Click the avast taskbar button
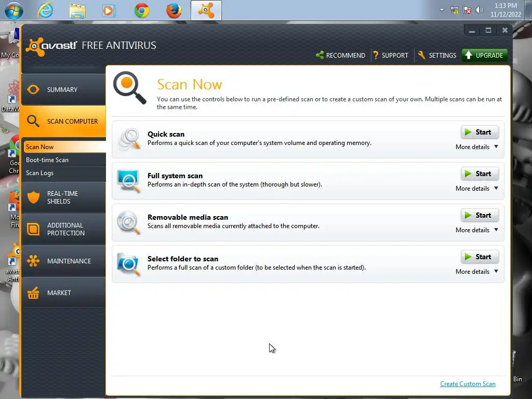532x399 pixels. [x=206, y=10]
